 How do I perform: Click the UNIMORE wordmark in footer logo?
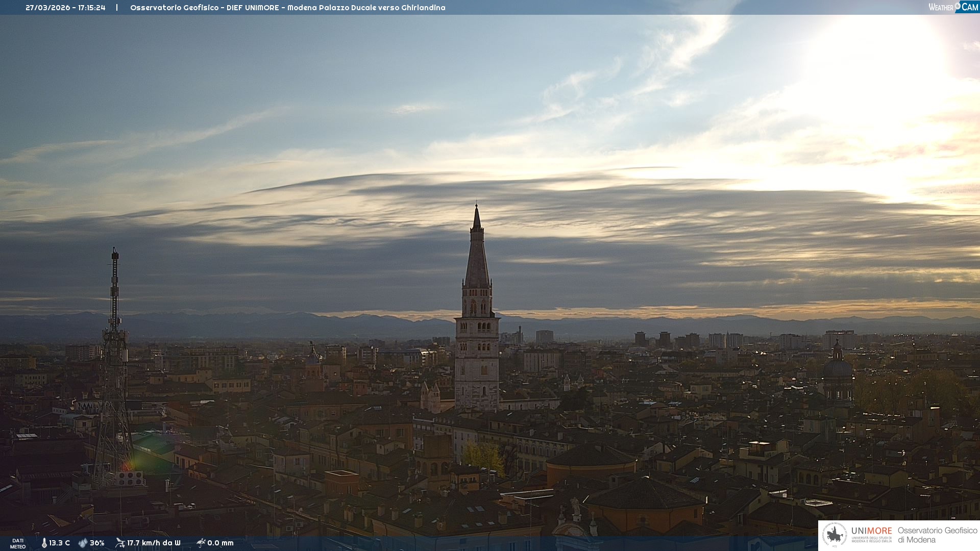pos(871,531)
